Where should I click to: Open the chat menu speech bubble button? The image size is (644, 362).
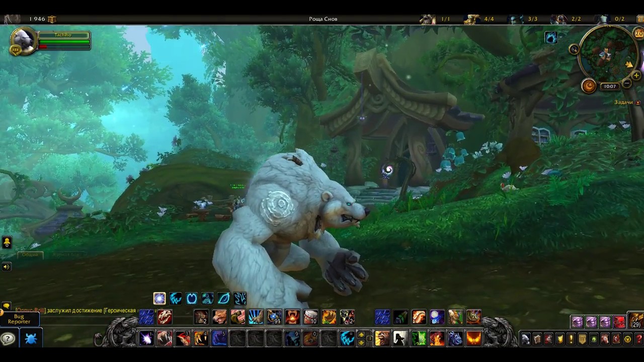point(7,306)
